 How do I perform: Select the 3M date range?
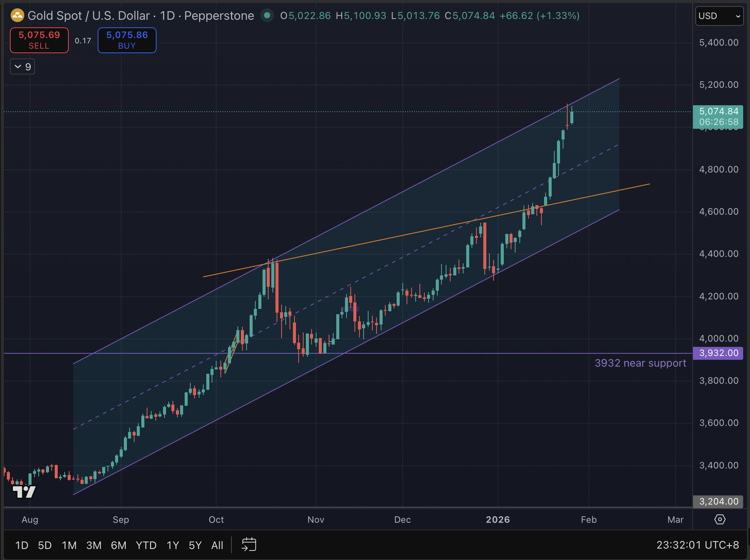click(x=94, y=545)
